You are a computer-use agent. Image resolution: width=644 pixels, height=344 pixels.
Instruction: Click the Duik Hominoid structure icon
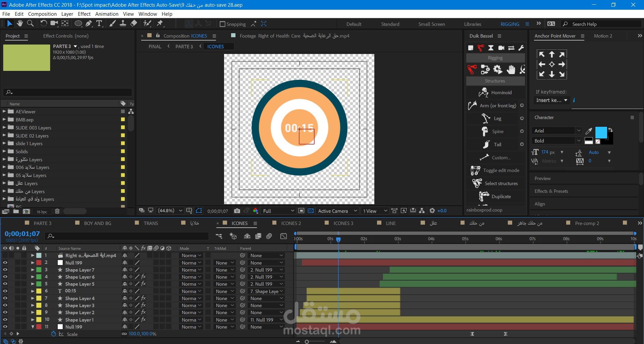click(483, 93)
